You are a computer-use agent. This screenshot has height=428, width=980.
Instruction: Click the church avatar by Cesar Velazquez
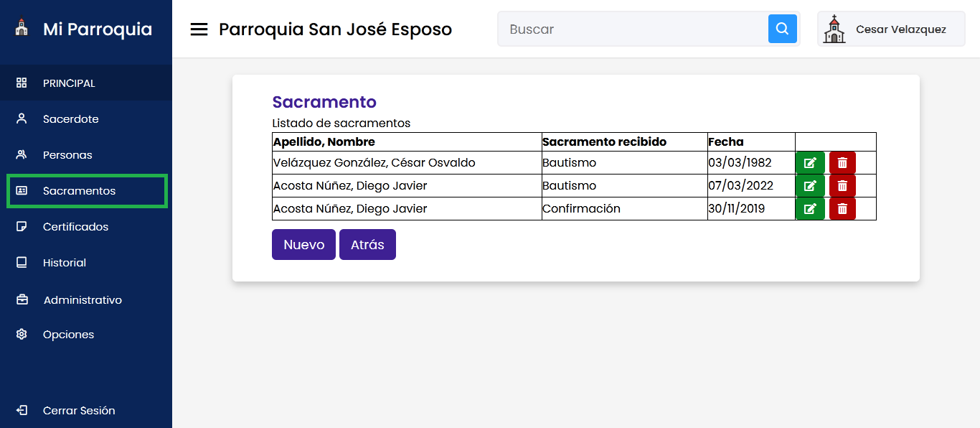tap(834, 29)
